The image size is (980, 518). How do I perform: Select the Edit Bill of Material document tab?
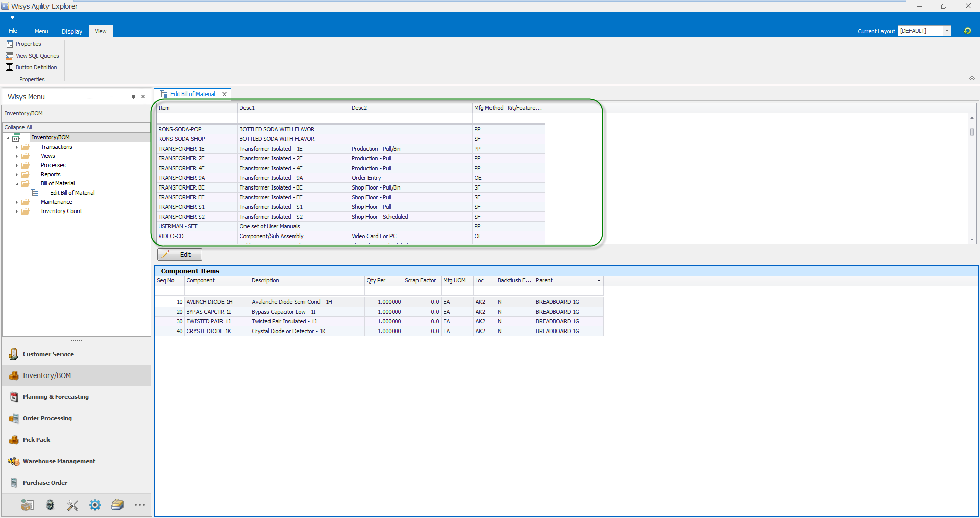coord(192,94)
